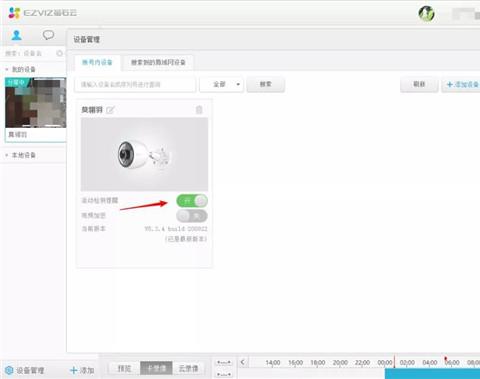Viewport: 480px width, 379px height.
Task: Select the 云录像 cloud recording tab
Action: [188, 368]
